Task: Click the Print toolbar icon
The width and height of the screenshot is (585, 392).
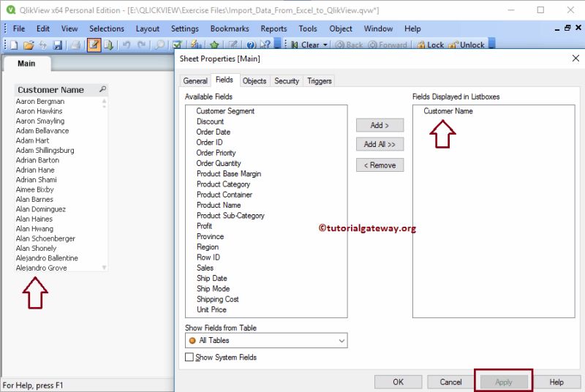Action: (x=76, y=45)
